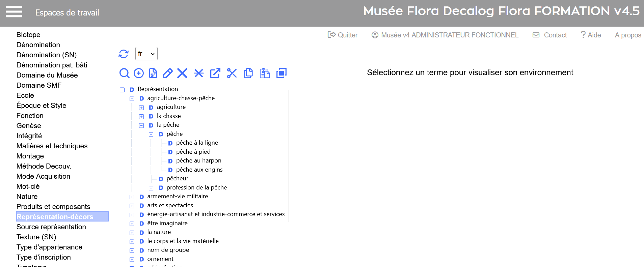Collapse the root 'Représentation' node
Screen dimensions: 644x267
pos(122,90)
